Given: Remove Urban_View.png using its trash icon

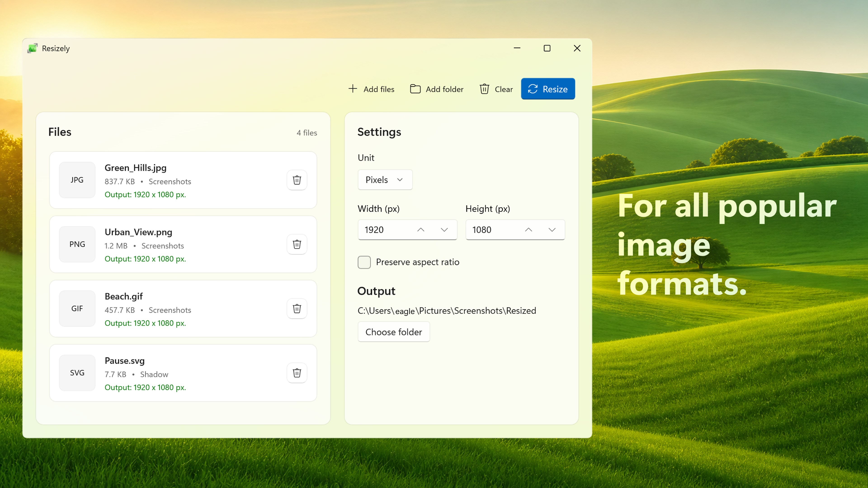Looking at the screenshot, I should point(297,244).
